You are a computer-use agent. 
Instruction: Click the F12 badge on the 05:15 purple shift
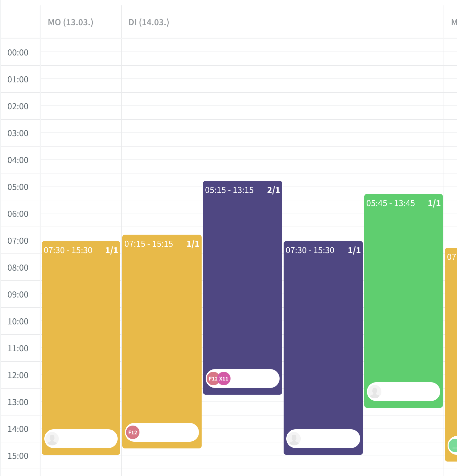pyautogui.click(x=213, y=378)
